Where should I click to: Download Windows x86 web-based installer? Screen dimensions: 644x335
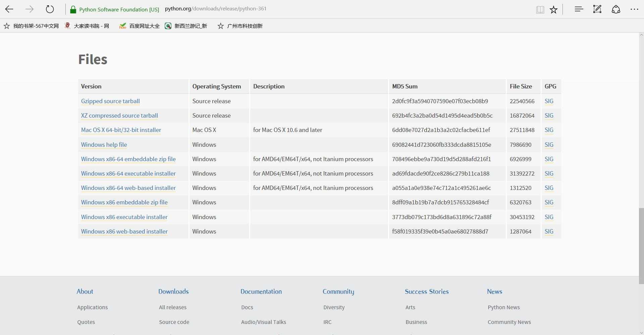124,231
